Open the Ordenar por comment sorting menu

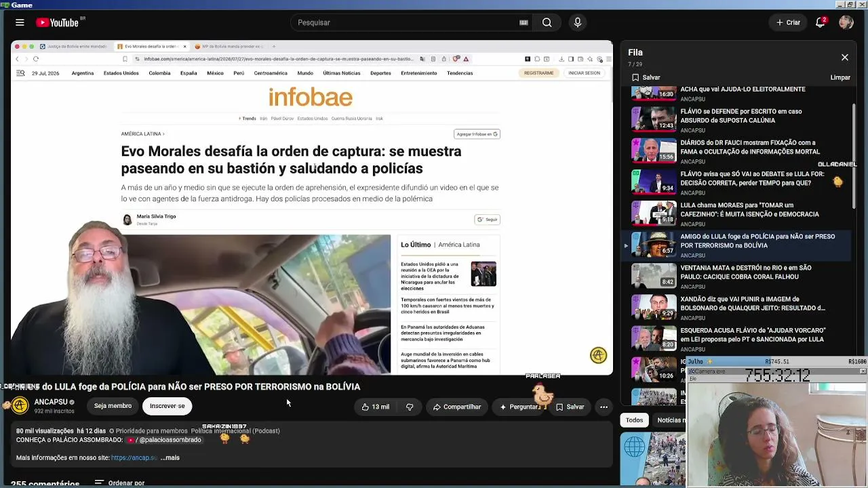click(119, 483)
